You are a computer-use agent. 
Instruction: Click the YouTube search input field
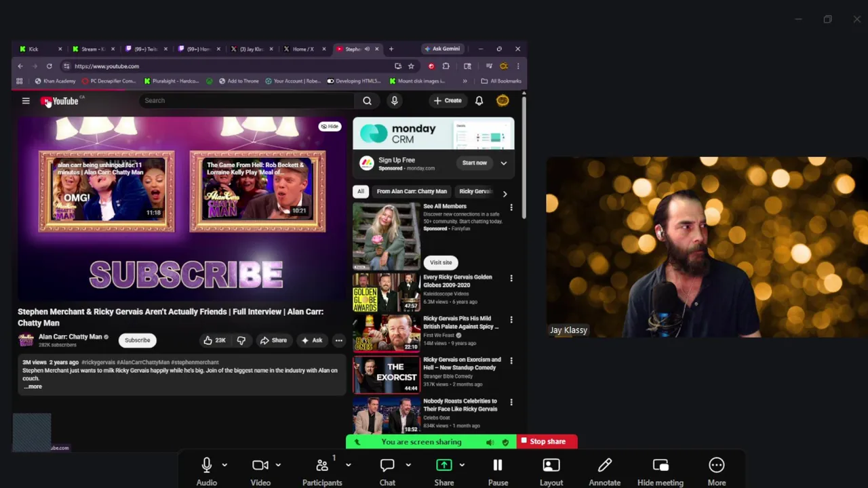[246, 101]
